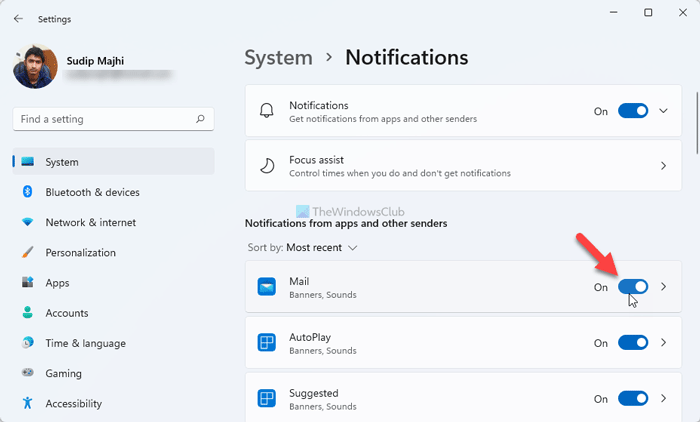The height and width of the screenshot is (422, 700).
Task: Turn off the main Notifications toggle
Action: pos(633,111)
